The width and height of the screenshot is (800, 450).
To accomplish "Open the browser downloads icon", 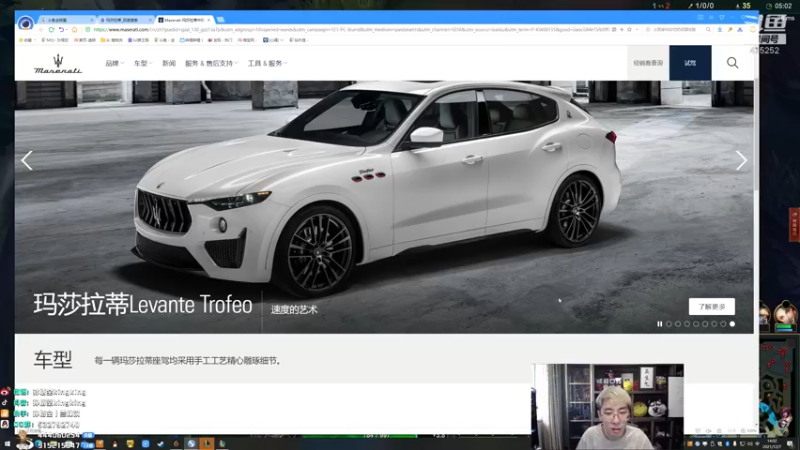I will coord(720,30).
